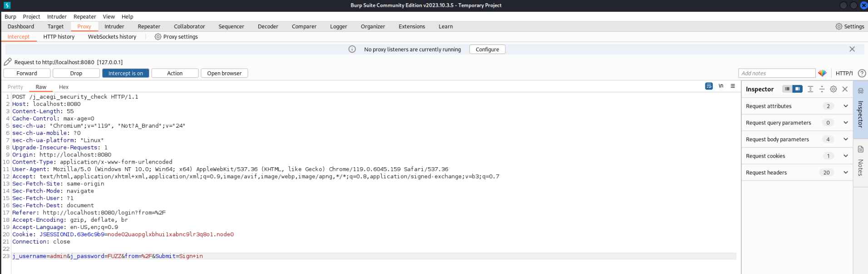Screen dimensions: 868x274
Task: Click the help question mark icon
Action: pos(862,73)
